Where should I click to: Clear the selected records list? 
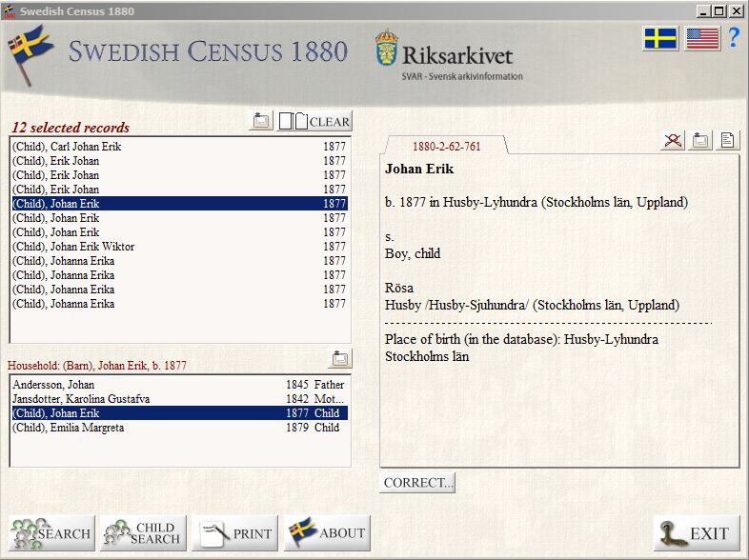click(x=314, y=121)
